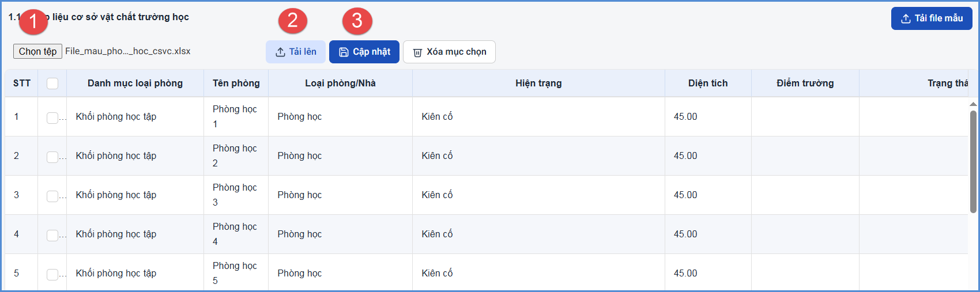
Task: Click the Kiên cố status in row 2
Action: pos(437,156)
